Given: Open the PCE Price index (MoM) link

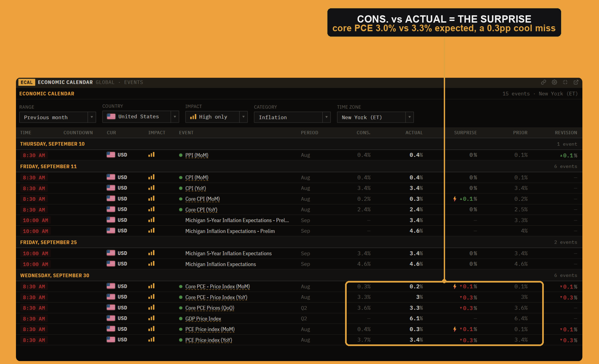Looking at the screenshot, I should click(210, 329).
